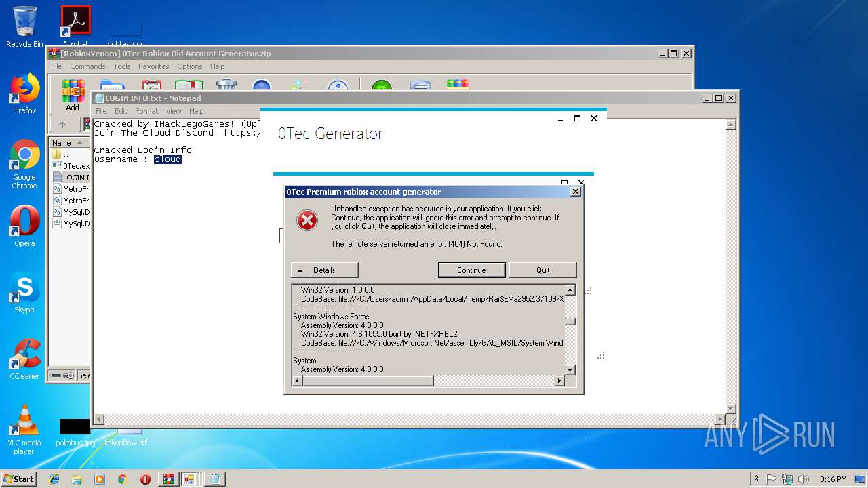Open Internet Explorer from the taskbar

(x=54, y=479)
